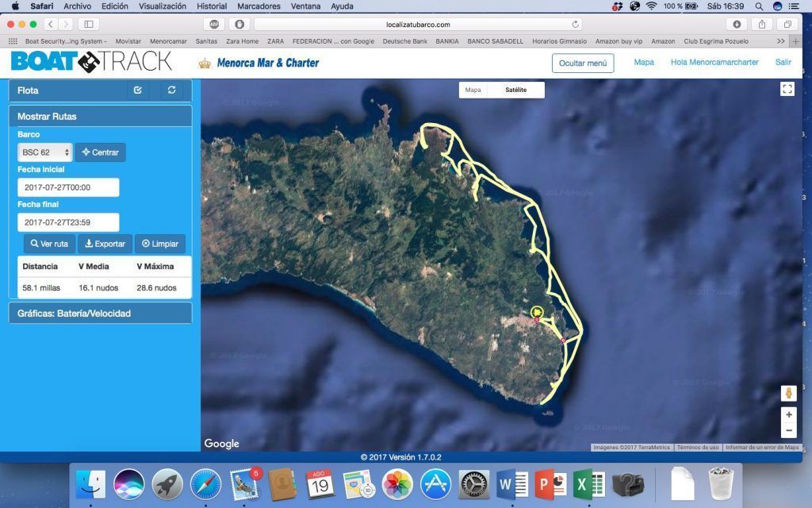812x508 pixels.
Task: Clear the route with Limpiar button
Action: (x=160, y=244)
